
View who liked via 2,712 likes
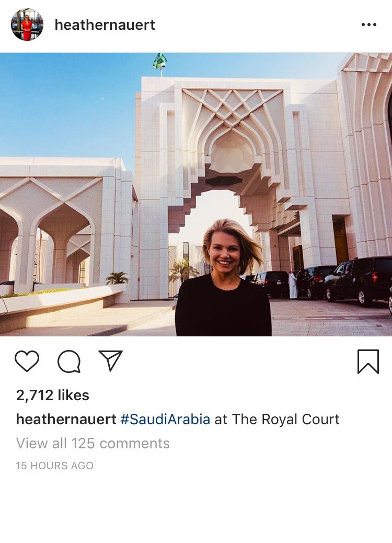(x=53, y=395)
